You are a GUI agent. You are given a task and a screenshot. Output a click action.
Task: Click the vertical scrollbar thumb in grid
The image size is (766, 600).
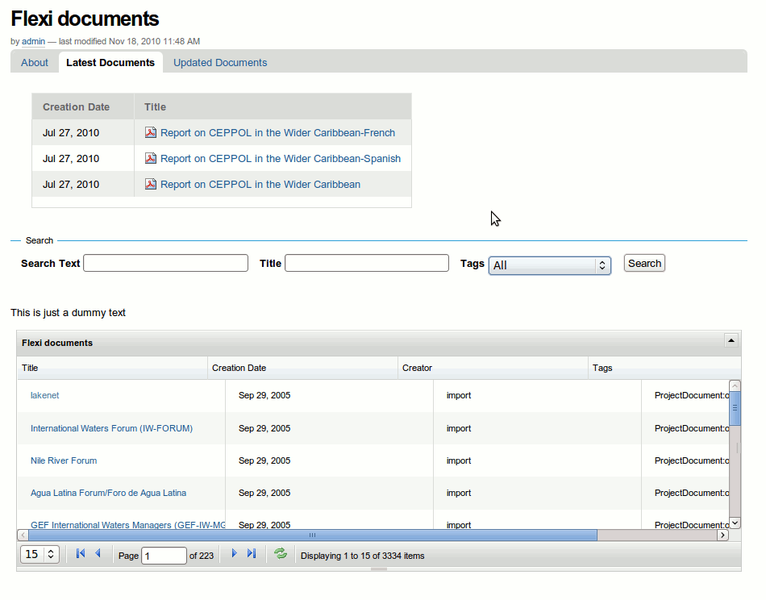point(735,408)
